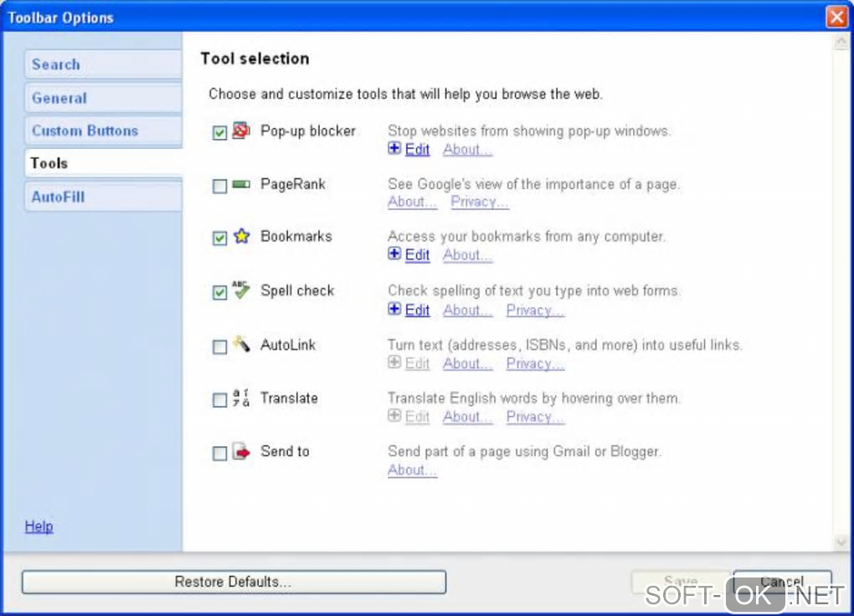Go to the AutoFill tab
The height and width of the screenshot is (616, 854).
pyautogui.click(x=104, y=197)
